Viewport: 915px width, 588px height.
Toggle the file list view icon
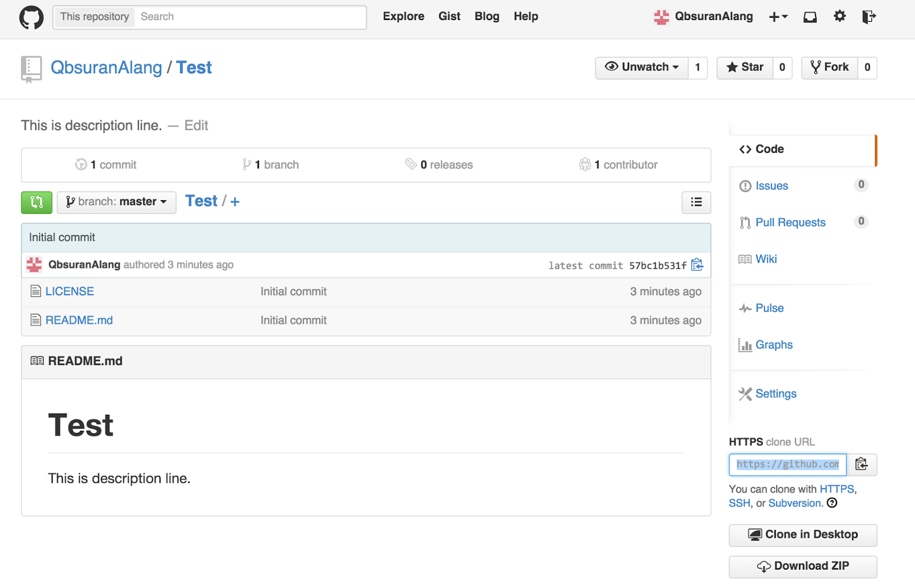[696, 202]
